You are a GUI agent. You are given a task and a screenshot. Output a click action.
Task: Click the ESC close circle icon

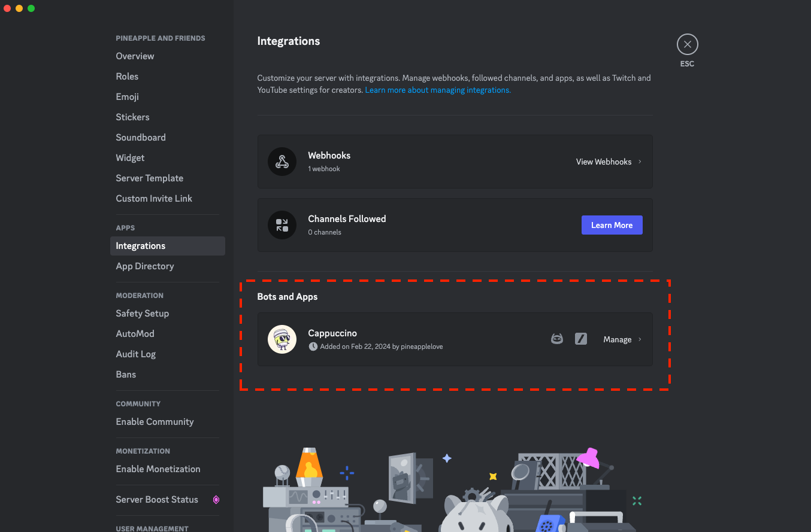687,44
